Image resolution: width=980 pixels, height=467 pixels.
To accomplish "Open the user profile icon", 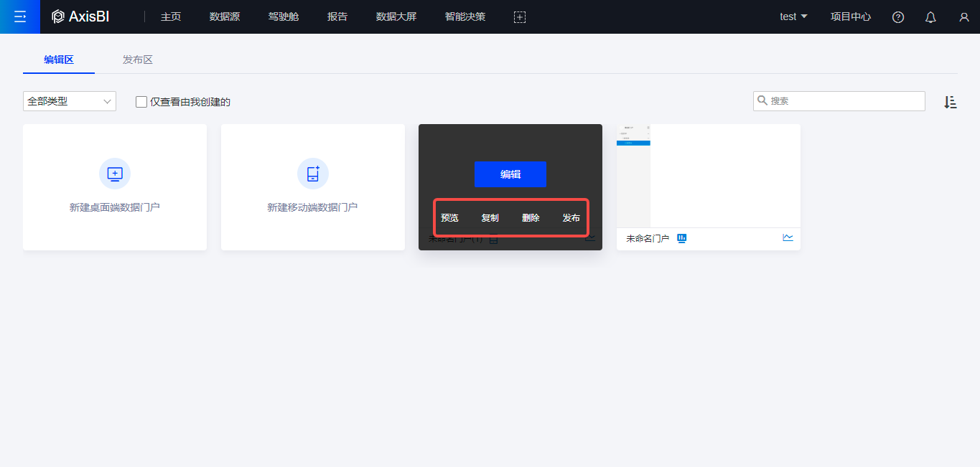I will pyautogui.click(x=963, y=17).
